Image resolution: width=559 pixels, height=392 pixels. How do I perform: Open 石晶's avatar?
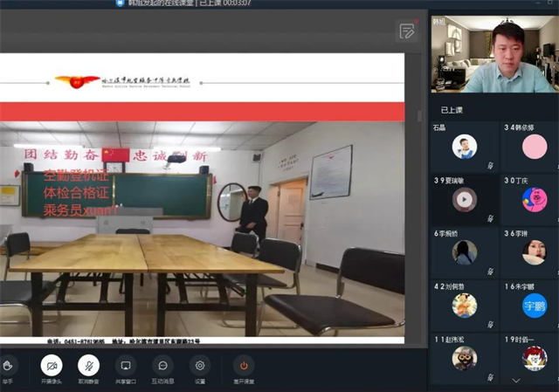[x=465, y=147]
